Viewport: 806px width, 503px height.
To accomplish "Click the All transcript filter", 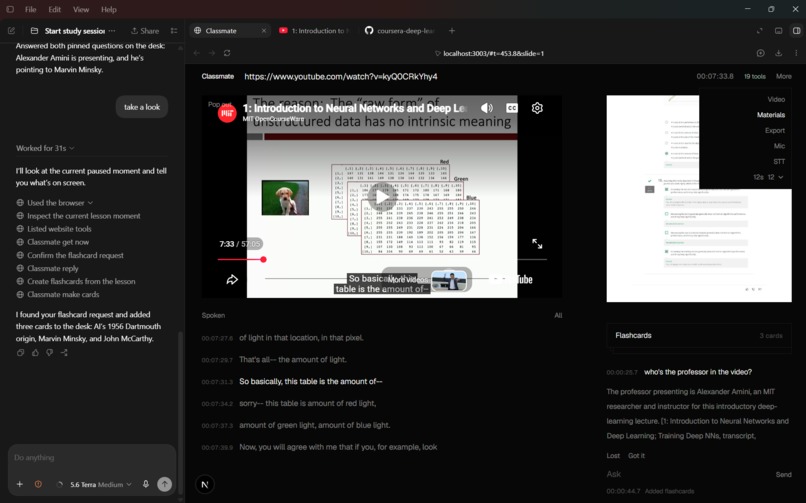I will [558, 315].
